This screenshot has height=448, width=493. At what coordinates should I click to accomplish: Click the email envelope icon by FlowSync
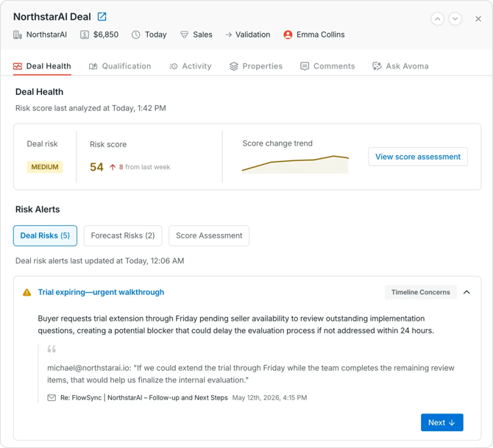point(52,398)
